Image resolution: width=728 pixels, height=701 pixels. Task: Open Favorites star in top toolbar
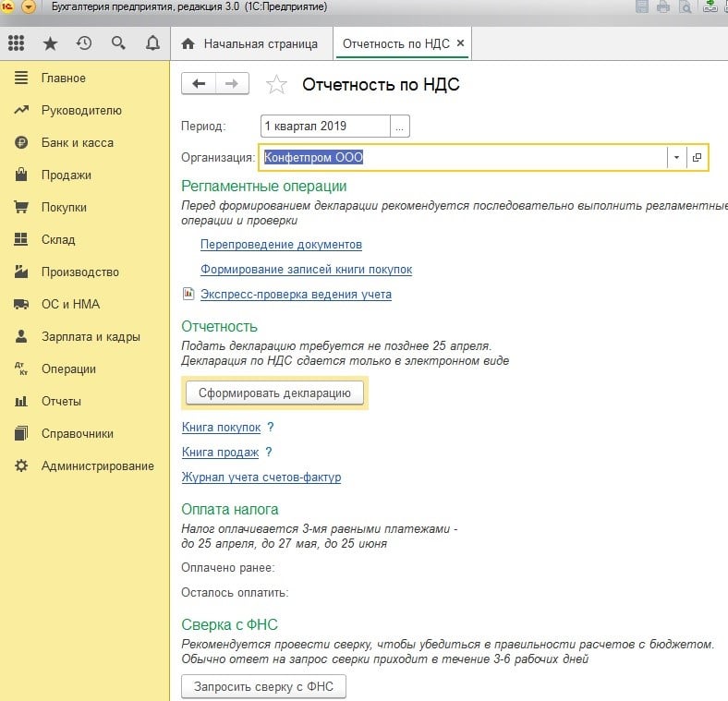click(50, 43)
